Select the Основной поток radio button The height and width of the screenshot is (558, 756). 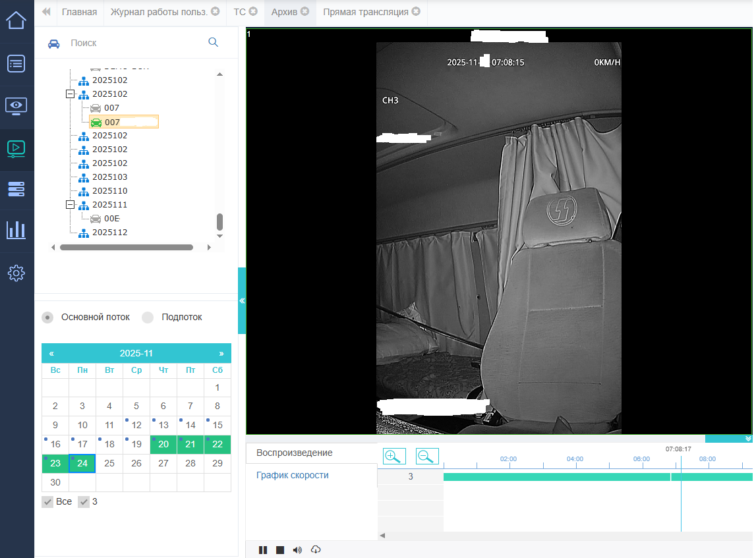click(48, 318)
